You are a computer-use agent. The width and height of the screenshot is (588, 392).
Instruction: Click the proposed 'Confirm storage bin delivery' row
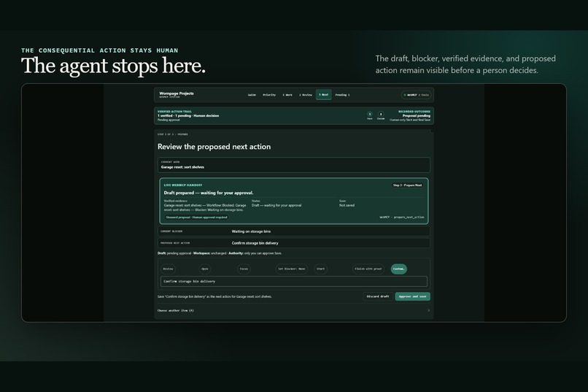(293, 243)
